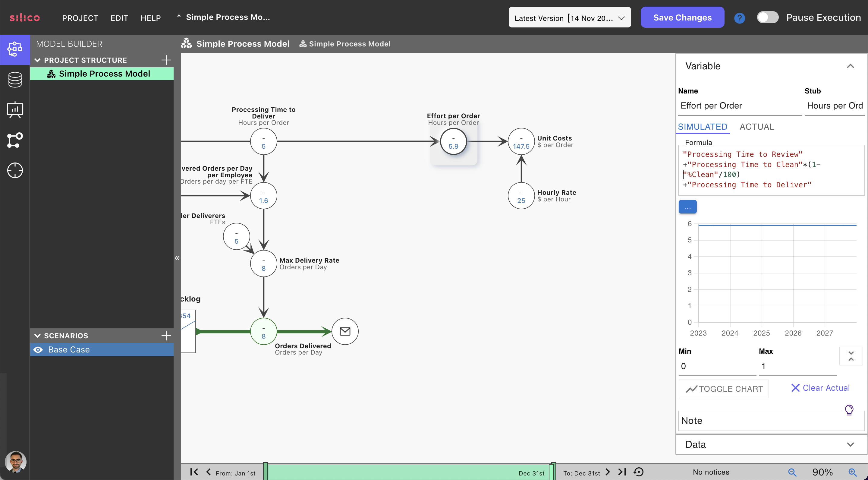868x480 pixels.
Task: Open the database icon in left sidebar
Action: point(15,80)
